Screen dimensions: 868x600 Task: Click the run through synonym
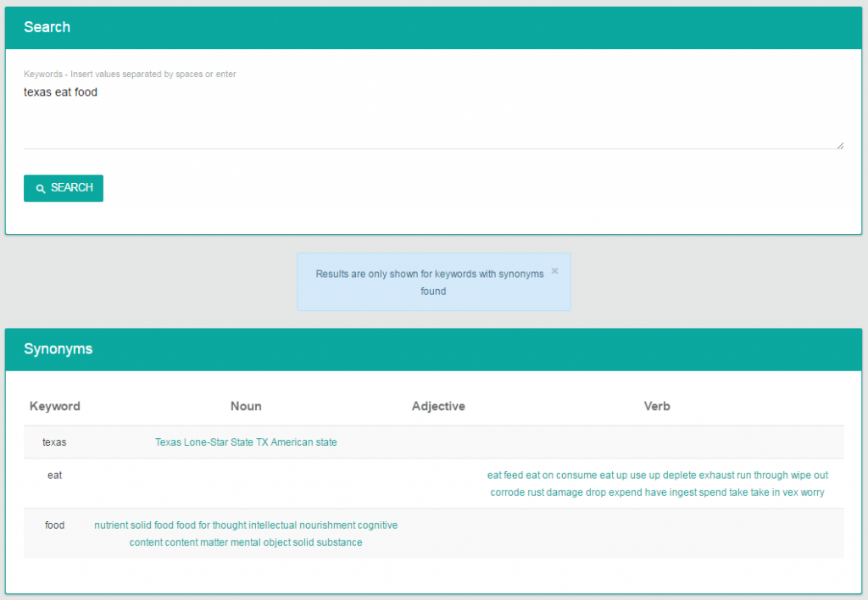(762, 475)
